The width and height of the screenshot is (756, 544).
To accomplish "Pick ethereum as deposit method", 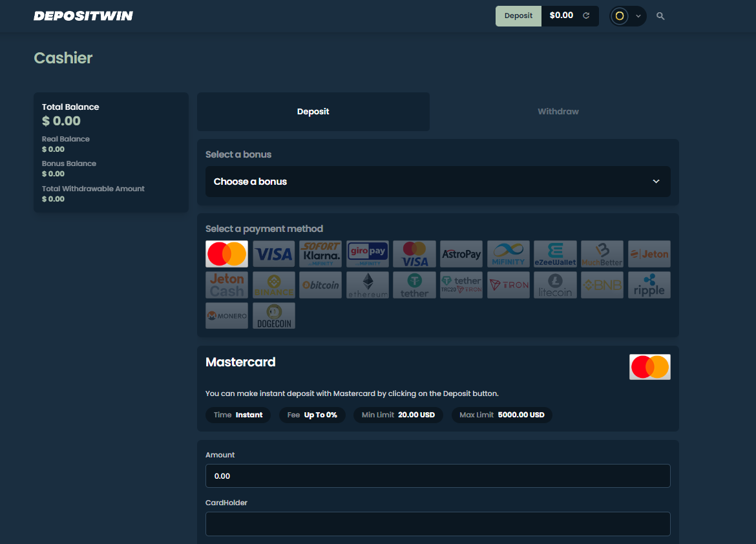I will [368, 284].
